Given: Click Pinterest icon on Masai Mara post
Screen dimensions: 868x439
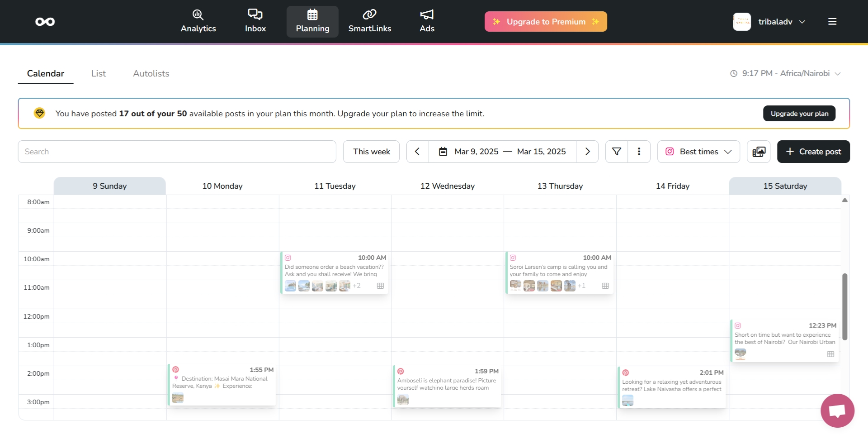Looking at the screenshot, I should coord(175,370).
